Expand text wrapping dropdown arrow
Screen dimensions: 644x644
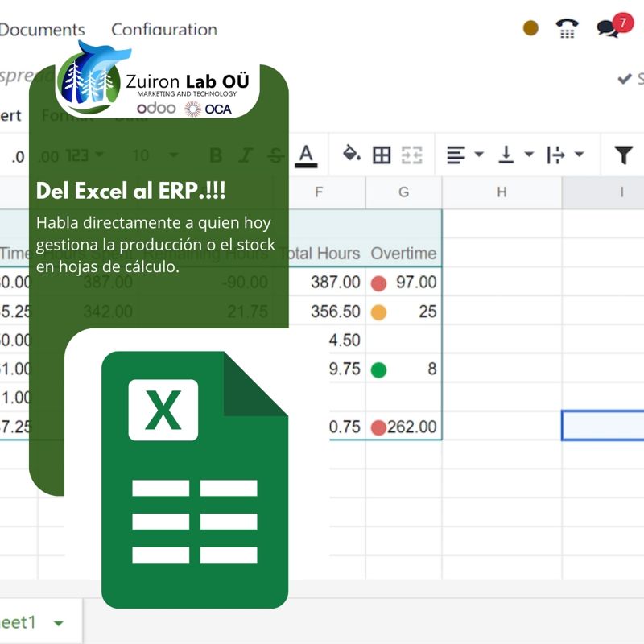point(579,155)
